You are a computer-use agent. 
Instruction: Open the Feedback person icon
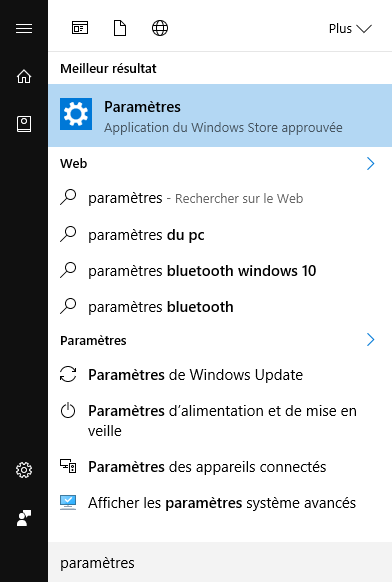coord(24,517)
